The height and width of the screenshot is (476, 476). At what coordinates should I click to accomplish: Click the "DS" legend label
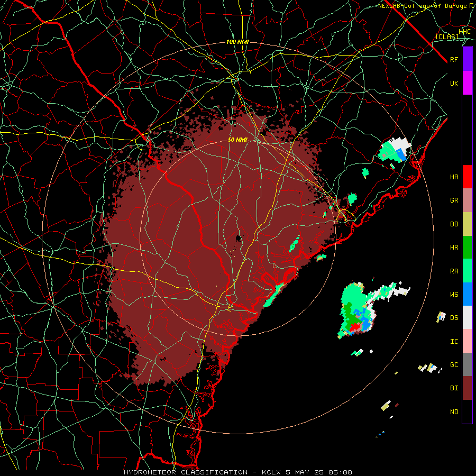[x=454, y=318]
